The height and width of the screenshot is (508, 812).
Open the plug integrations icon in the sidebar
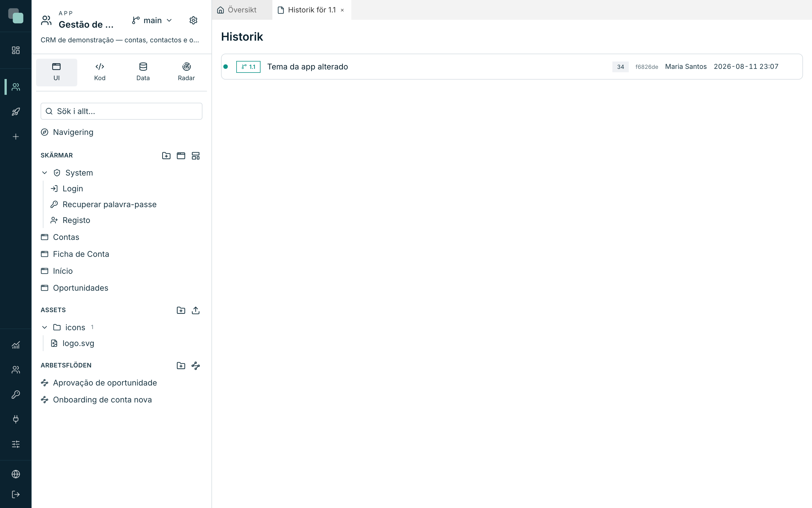click(16, 419)
